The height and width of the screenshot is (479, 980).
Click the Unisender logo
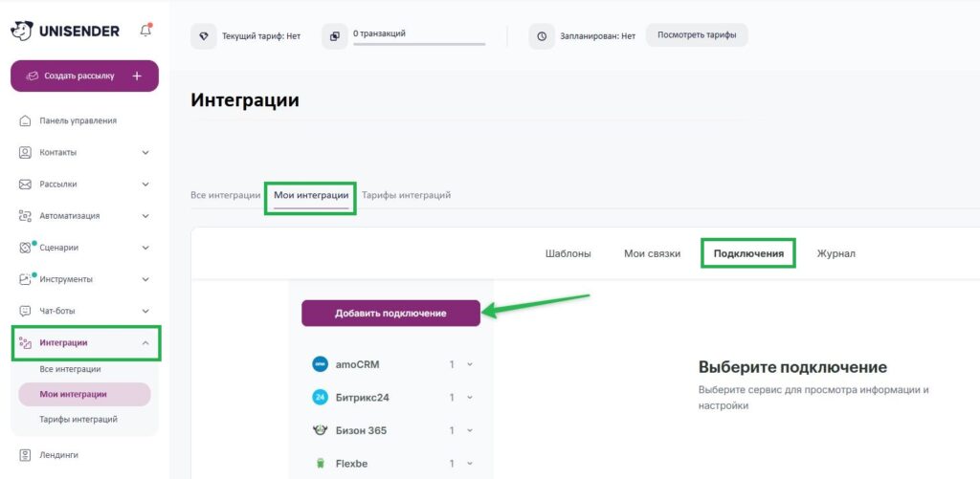coord(65,31)
